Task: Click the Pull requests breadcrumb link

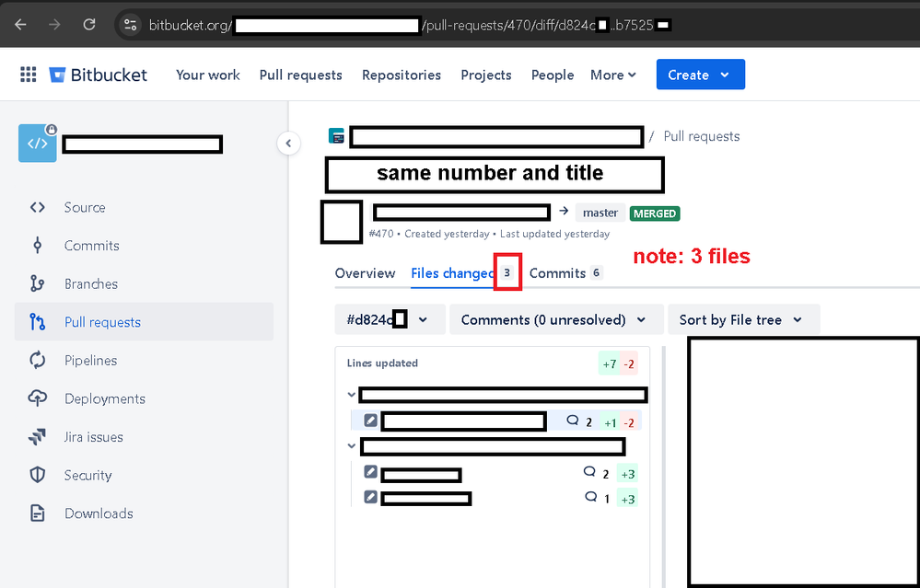Action: (701, 136)
